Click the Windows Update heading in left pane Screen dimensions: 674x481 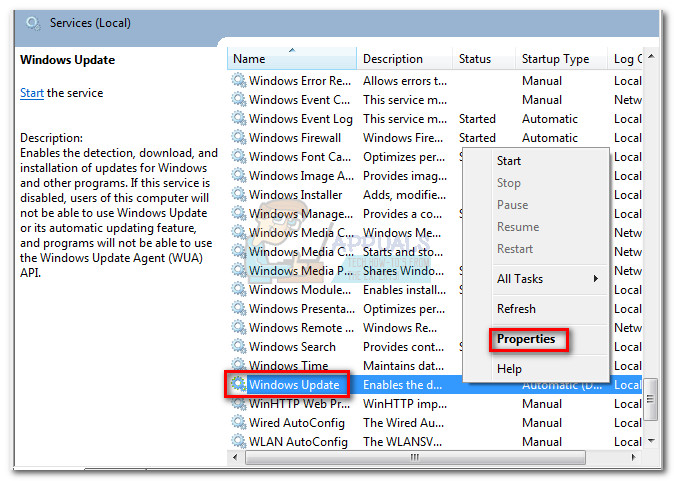(x=67, y=59)
